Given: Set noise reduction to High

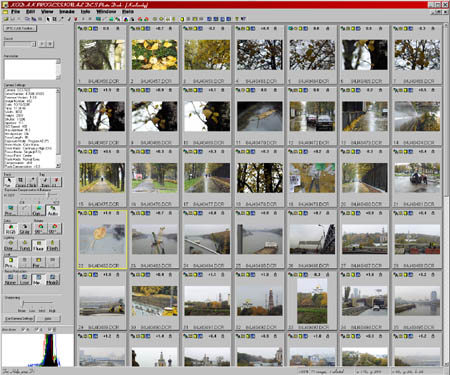Looking at the screenshot, I should tap(53, 279).
